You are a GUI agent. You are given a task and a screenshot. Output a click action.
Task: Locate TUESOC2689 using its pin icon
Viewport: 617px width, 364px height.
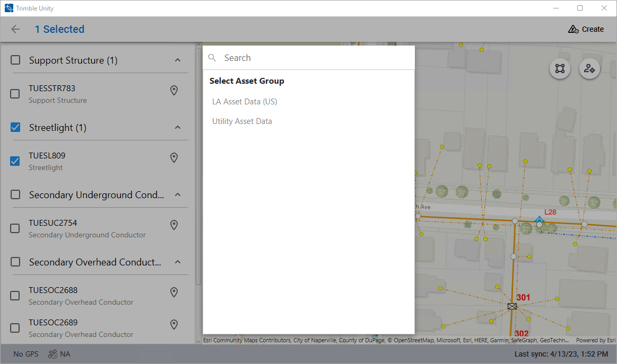173,325
